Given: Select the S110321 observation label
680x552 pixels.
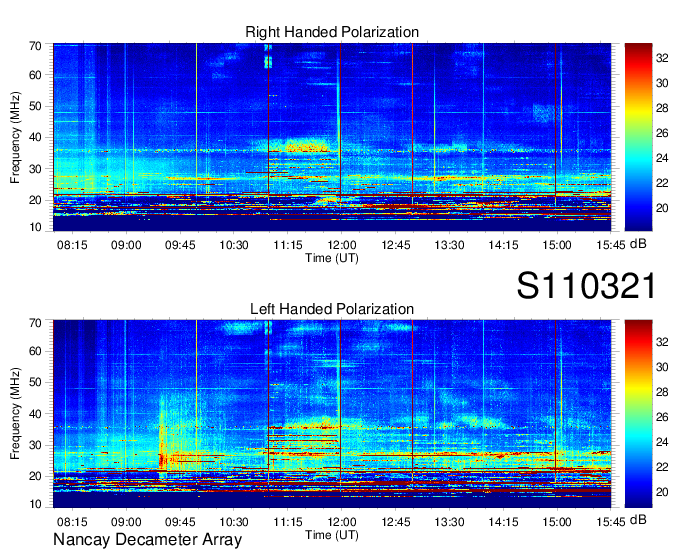Looking at the screenshot, I should point(586,286).
